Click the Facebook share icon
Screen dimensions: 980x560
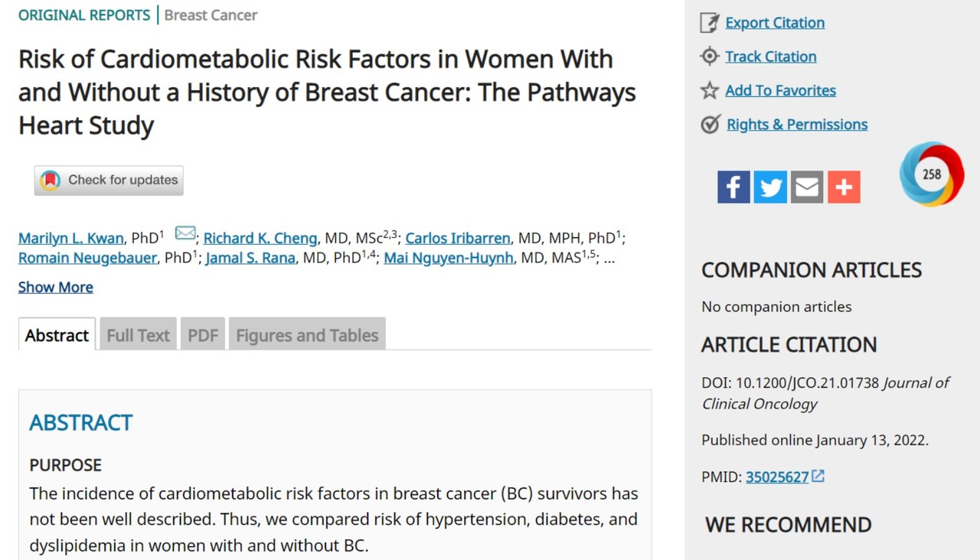pos(733,187)
